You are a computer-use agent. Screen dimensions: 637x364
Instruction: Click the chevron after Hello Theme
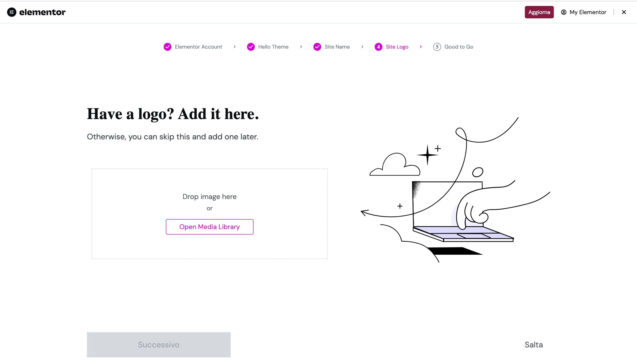pyautogui.click(x=301, y=47)
